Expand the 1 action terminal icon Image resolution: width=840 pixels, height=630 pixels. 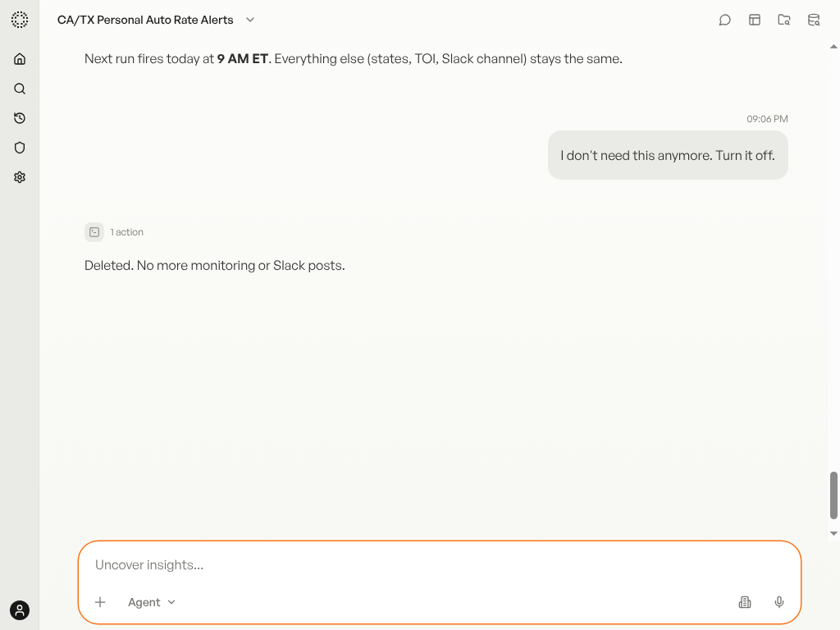click(x=94, y=232)
